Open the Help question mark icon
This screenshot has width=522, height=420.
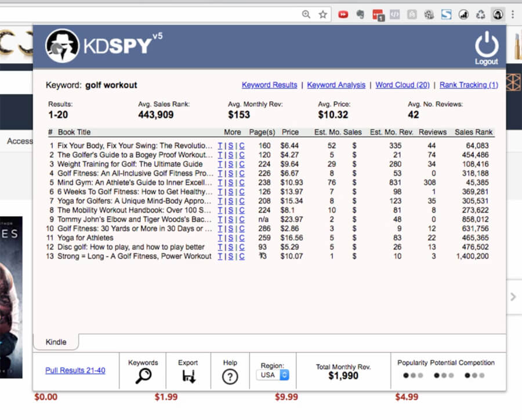[x=230, y=377]
